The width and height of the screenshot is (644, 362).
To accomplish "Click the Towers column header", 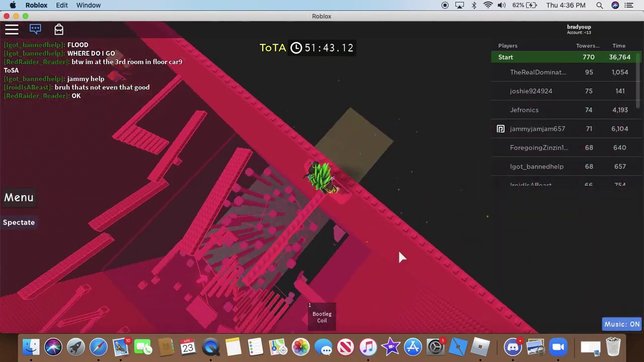I will 588,46.
